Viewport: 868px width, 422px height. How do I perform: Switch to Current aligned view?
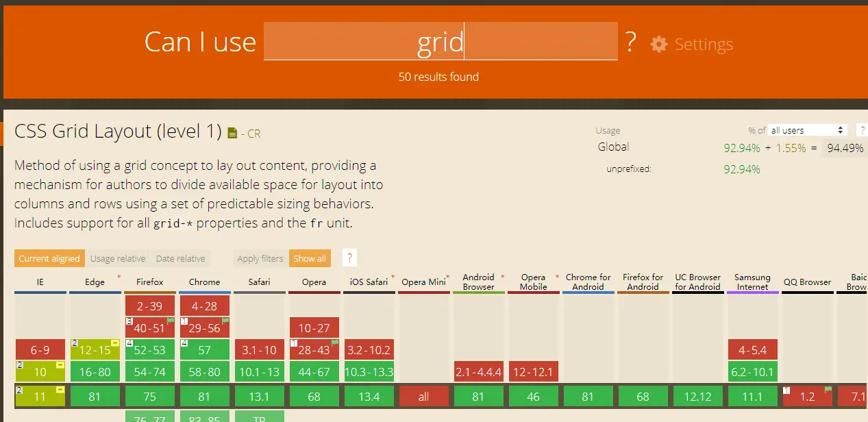[x=49, y=258]
